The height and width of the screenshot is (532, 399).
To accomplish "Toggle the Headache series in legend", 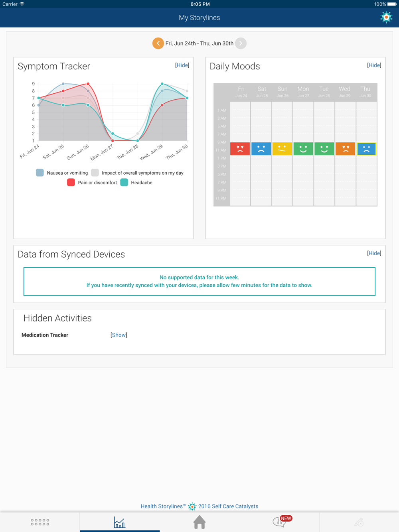I will coord(124,183).
